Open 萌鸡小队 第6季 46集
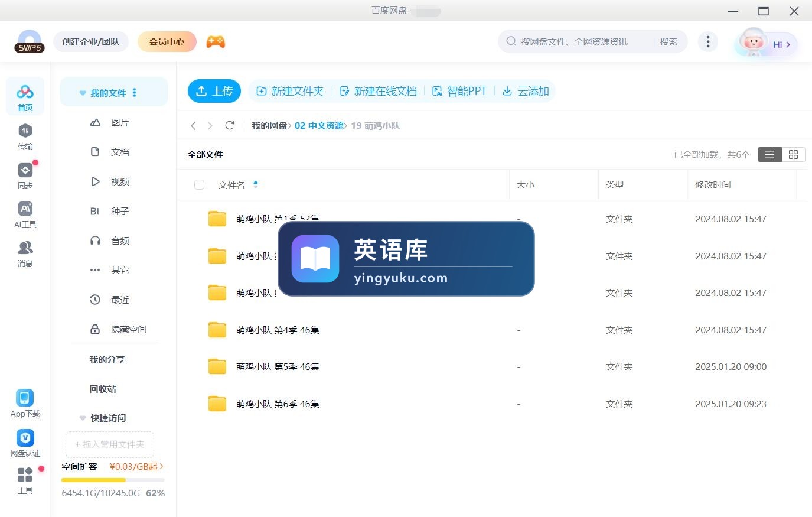The height and width of the screenshot is (517, 812). pos(278,404)
